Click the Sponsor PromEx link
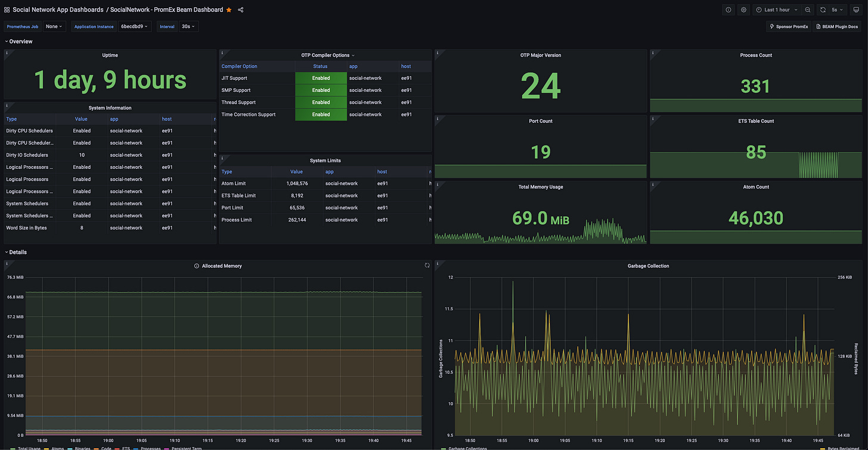Viewport: 868px width, 450px height. (x=789, y=26)
